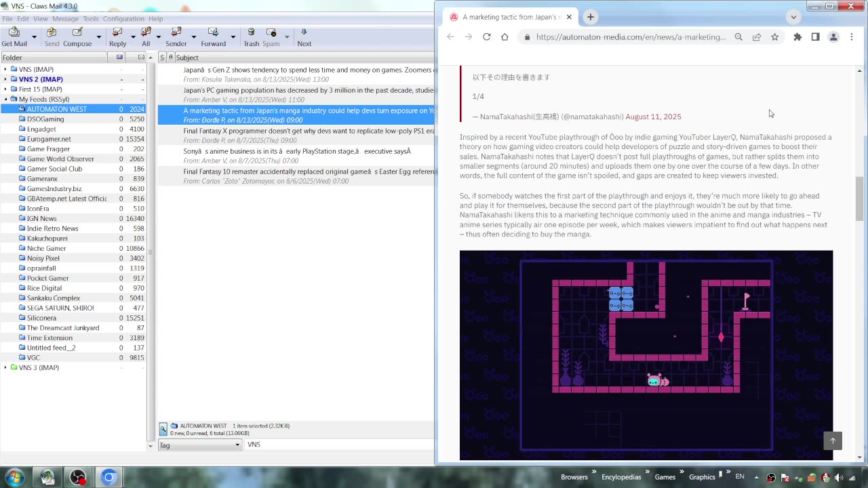This screenshot has height=488, width=868.
Task: Open the Spam dropdown arrow
Action: [x=287, y=37]
